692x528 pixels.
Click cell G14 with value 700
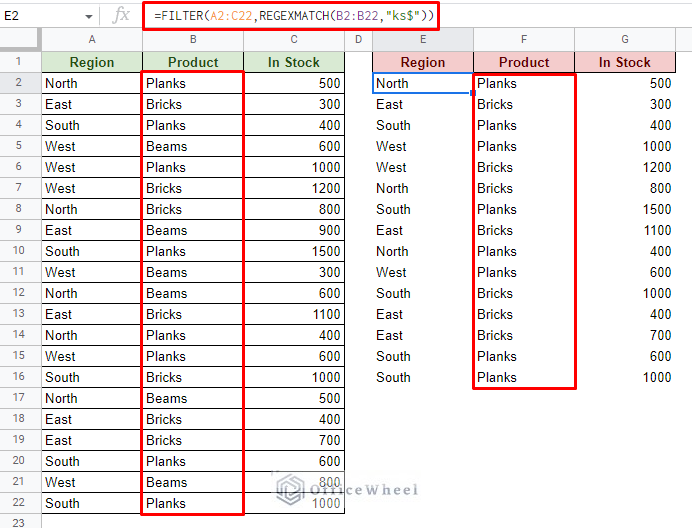tap(625, 335)
